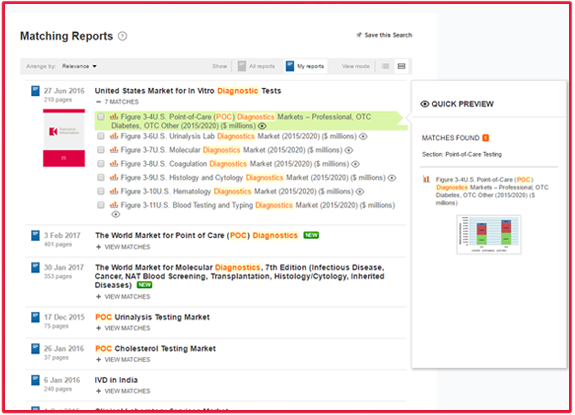The width and height of the screenshot is (575, 415).
Task: Click report icon beside 17 Dec 2015 entry
Action: [x=35, y=317]
